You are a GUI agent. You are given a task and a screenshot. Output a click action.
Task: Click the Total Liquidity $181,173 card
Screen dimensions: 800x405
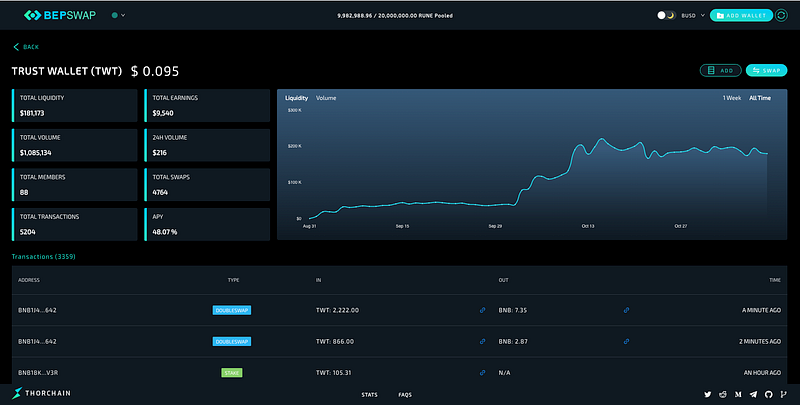pos(74,106)
